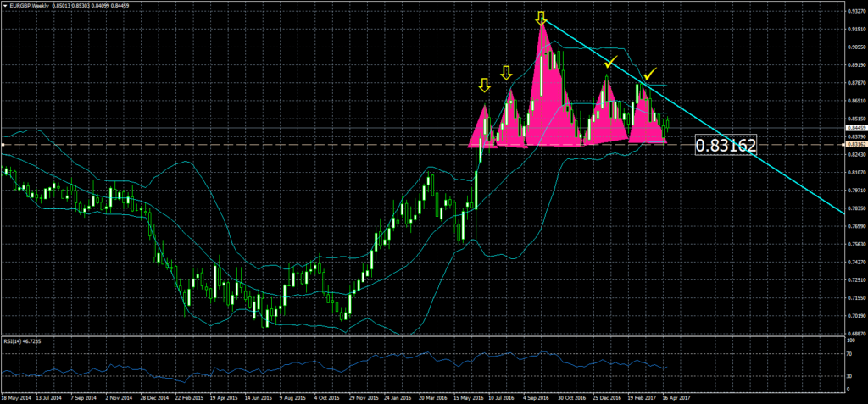
Task: Click the 18 May 2014 date label
Action: (14, 396)
